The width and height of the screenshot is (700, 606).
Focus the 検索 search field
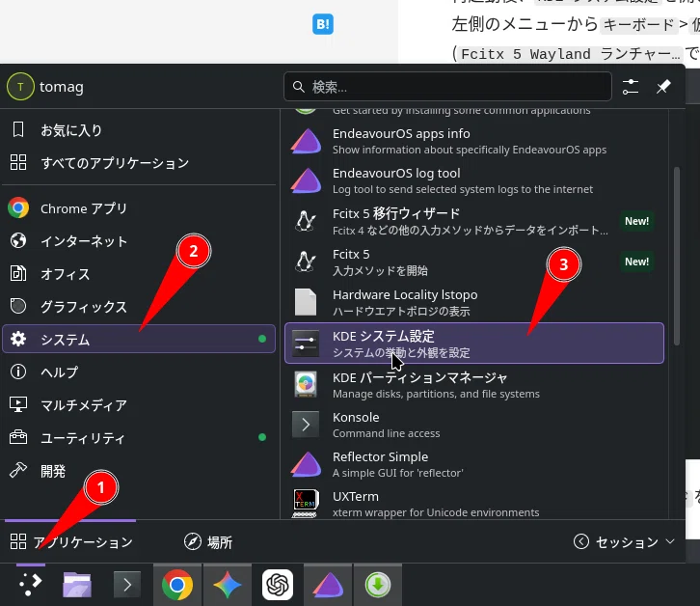coord(447,87)
